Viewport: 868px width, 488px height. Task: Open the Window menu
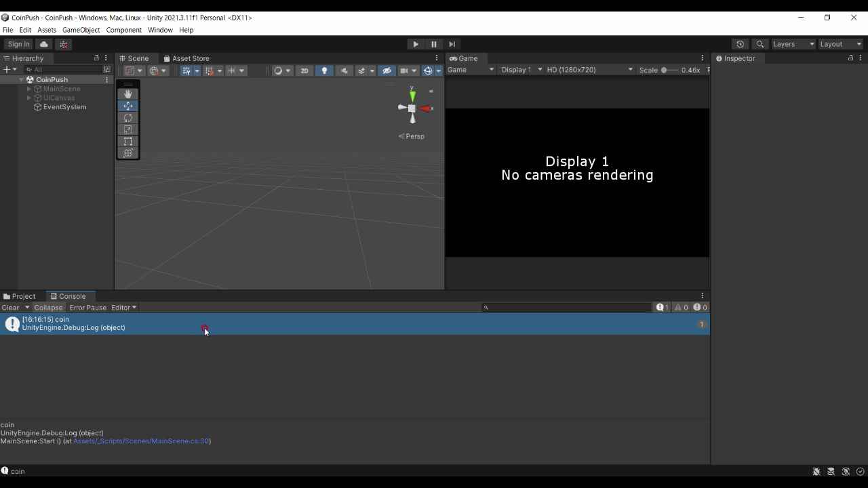pyautogui.click(x=160, y=30)
